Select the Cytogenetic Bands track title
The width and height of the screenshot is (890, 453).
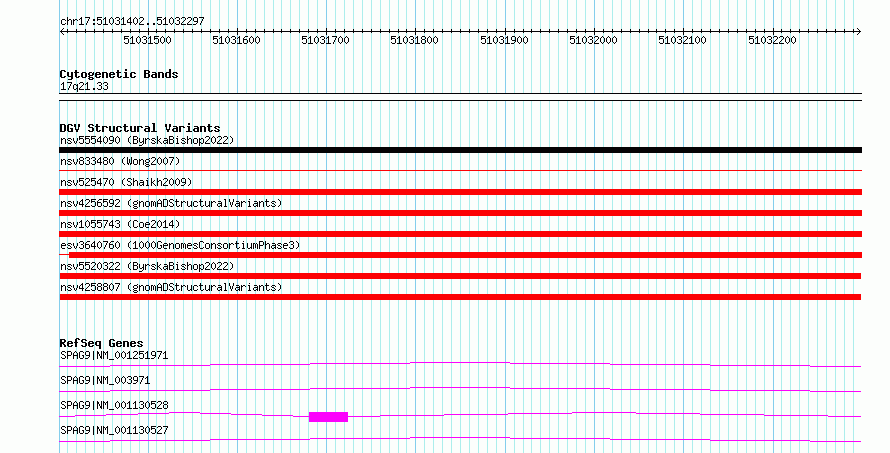119,74
